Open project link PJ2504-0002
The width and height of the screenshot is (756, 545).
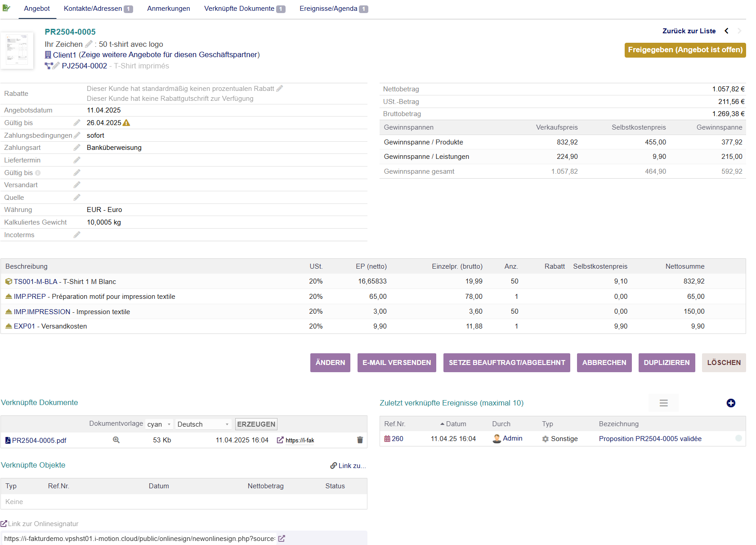click(85, 66)
